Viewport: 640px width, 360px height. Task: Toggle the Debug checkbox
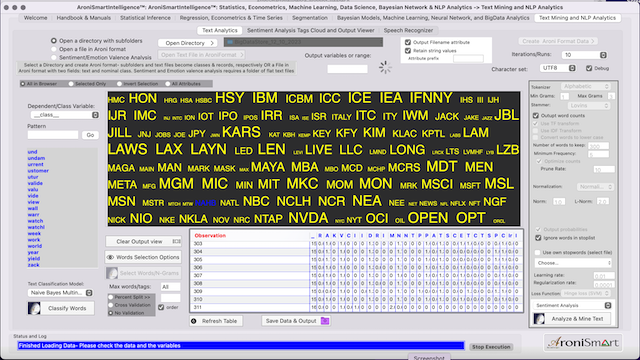589,68
